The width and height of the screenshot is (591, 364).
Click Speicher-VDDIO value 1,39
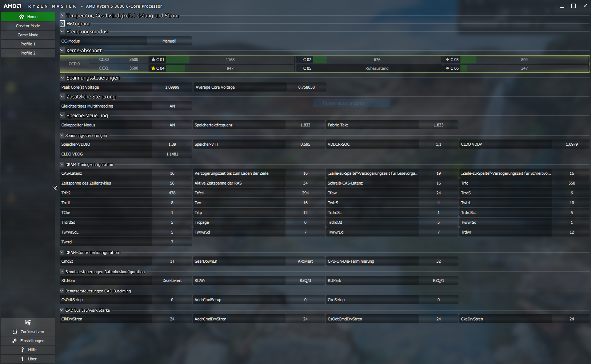(x=172, y=144)
